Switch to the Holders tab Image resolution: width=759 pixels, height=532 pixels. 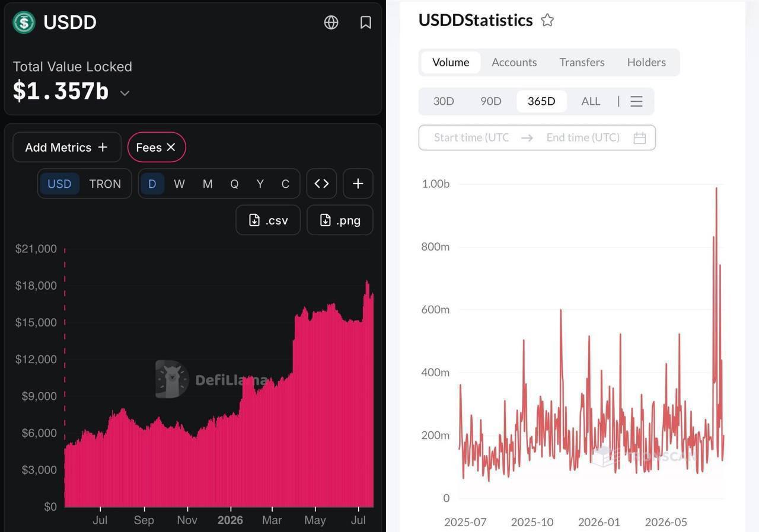tap(646, 62)
